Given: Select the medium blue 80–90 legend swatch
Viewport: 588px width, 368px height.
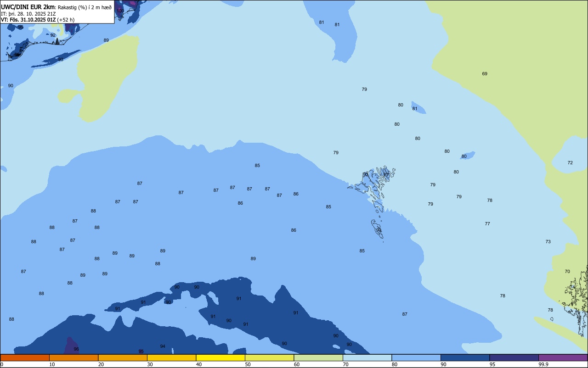Looking at the screenshot, I should coord(416,357).
